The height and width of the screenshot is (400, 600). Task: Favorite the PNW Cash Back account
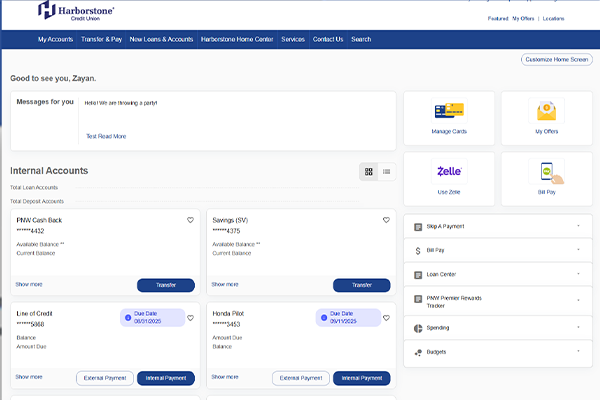coord(190,220)
